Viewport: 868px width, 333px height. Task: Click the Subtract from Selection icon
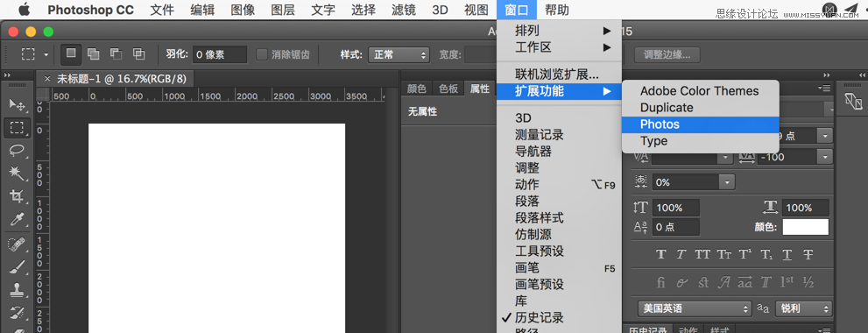[x=116, y=54]
